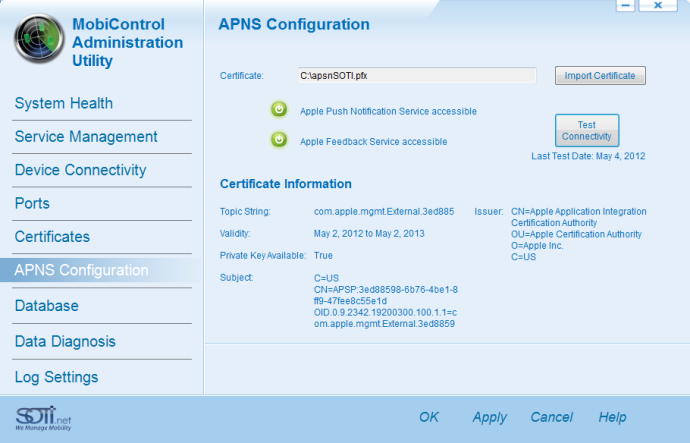The image size is (690, 443).
Task: Open Log Settings
Action: pos(56,377)
